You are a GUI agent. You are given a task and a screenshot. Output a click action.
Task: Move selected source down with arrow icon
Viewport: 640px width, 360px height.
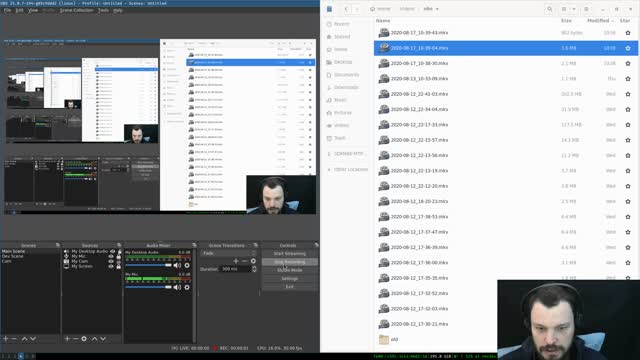[103, 338]
